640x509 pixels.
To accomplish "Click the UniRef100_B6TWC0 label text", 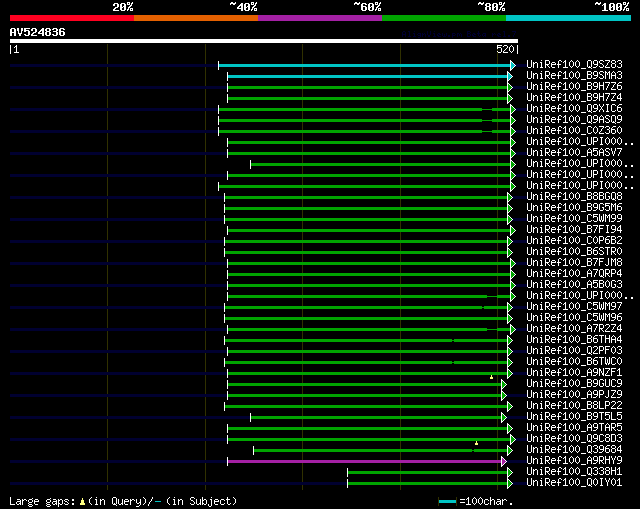I will pyautogui.click(x=574, y=362).
